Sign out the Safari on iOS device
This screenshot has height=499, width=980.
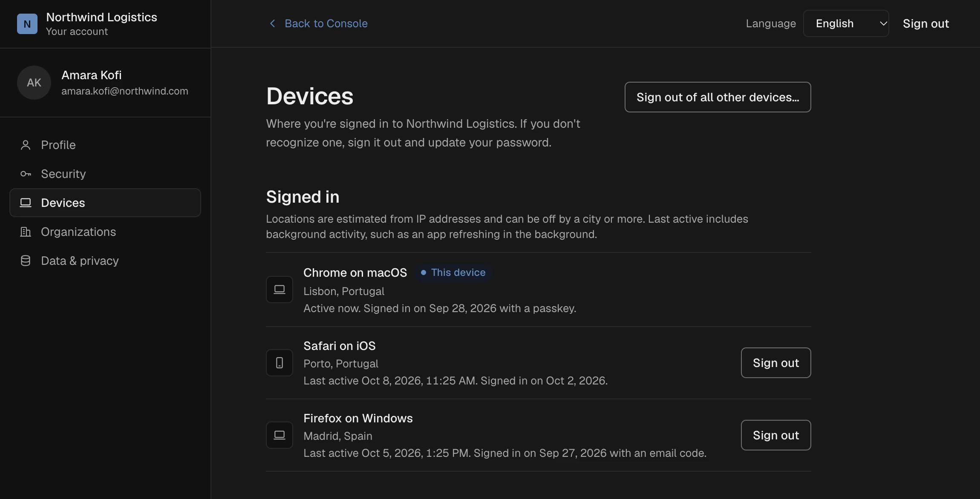[775, 363]
